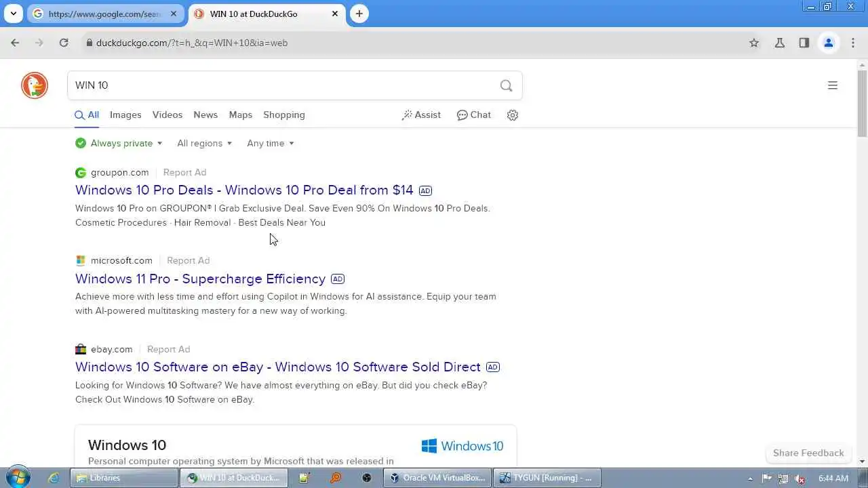Show hidden tray icons arrow
The height and width of the screenshot is (488, 868).
coord(750,479)
